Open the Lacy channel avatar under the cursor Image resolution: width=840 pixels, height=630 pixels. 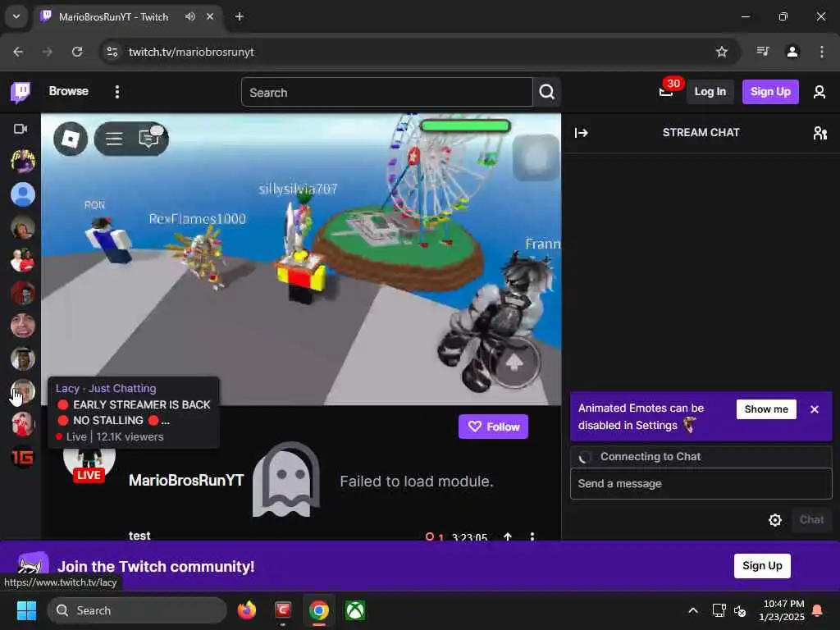[x=22, y=391]
